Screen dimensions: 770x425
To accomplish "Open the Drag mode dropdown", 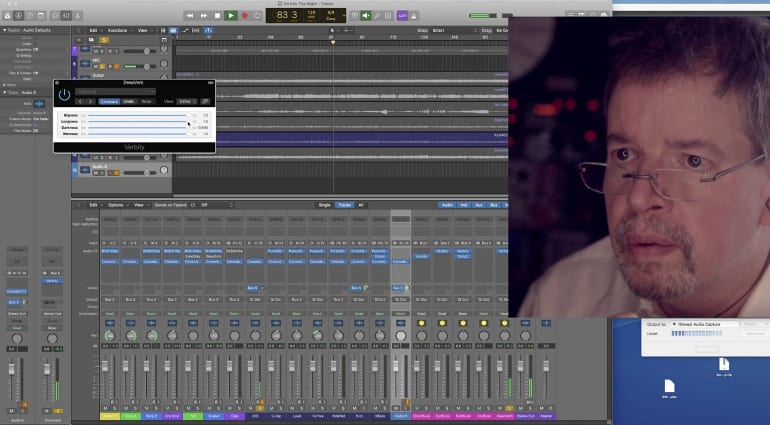I will point(502,30).
